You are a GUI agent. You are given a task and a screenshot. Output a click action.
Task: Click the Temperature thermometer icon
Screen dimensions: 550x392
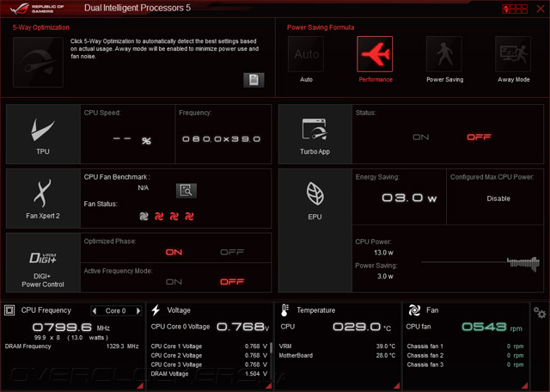pos(284,310)
